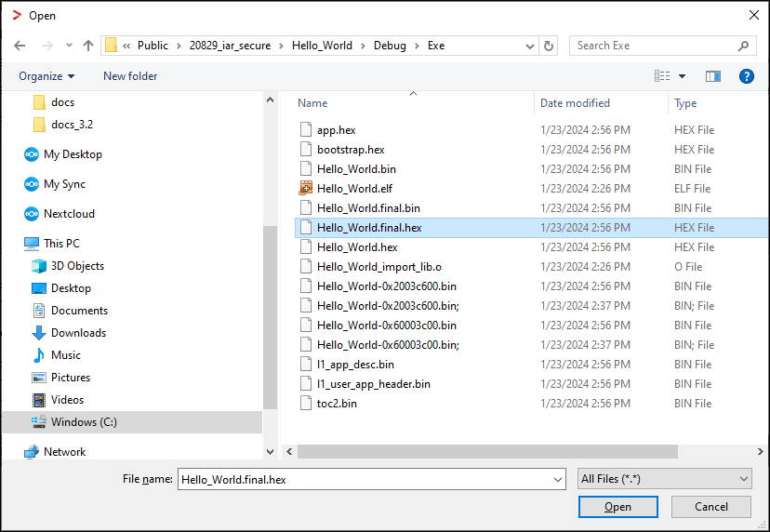Viewport: 770px width, 532px height.
Task: Cancel the Open dialog
Action: pos(711,507)
